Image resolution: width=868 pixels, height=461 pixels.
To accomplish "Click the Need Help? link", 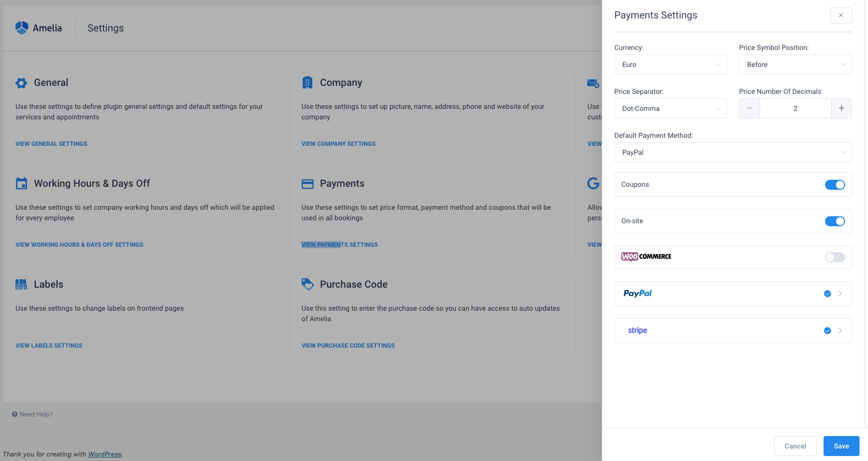I will point(36,415).
